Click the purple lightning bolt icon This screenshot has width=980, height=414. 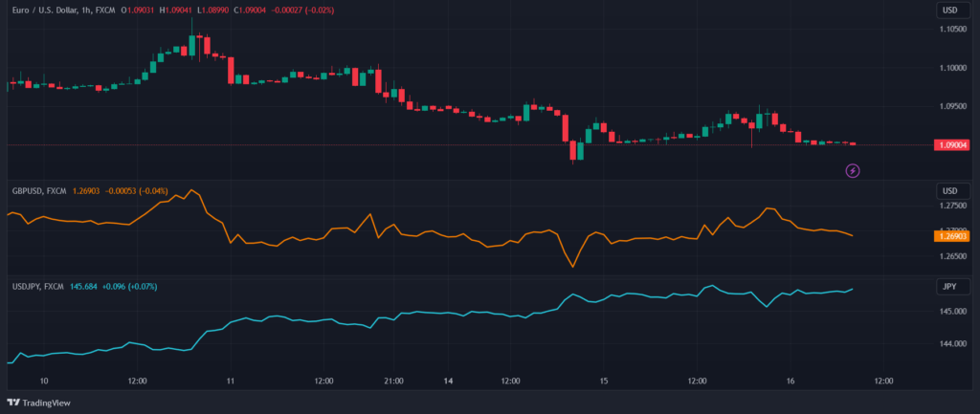tap(853, 170)
